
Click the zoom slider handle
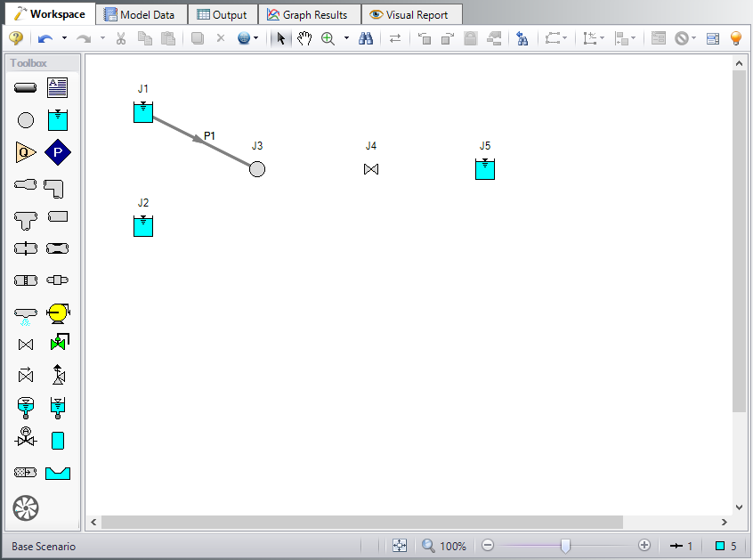tap(566, 546)
